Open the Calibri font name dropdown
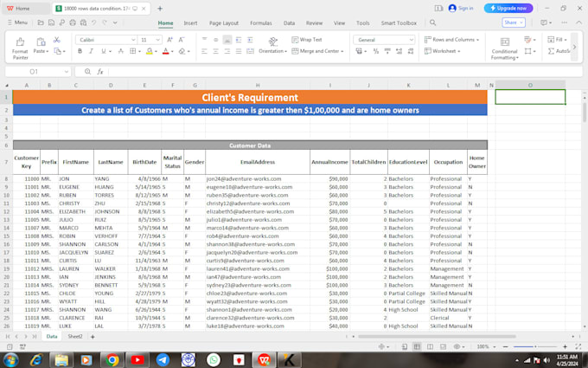The image size is (588, 368). pyautogui.click(x=133, y=40)
